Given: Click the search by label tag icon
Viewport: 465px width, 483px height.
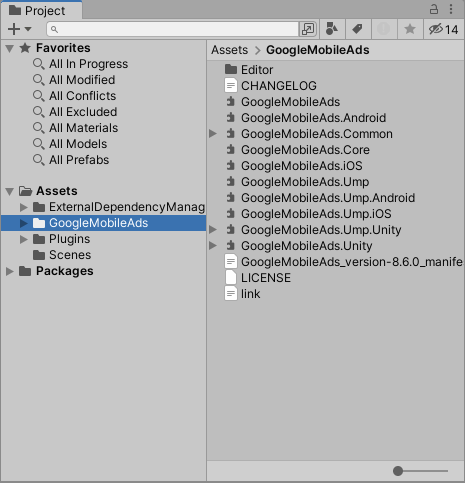Looking at the screenshot, I should pyautogui.click(x=358, y=29).
